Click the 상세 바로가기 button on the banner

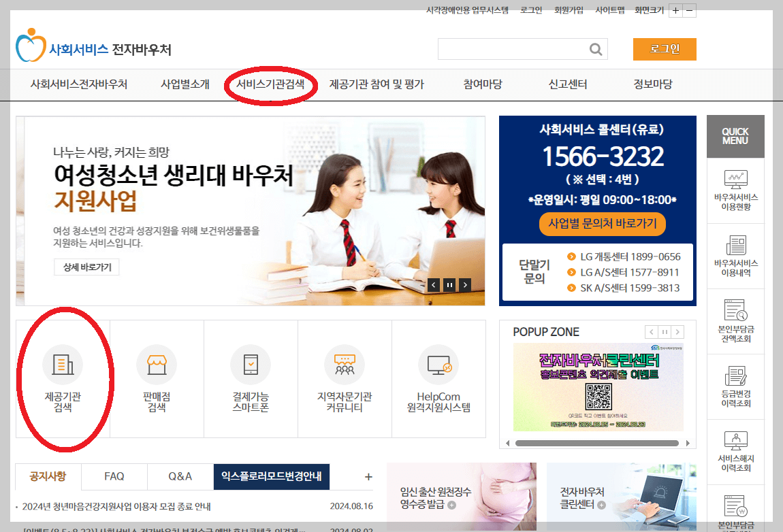click(x=86, y=267)
